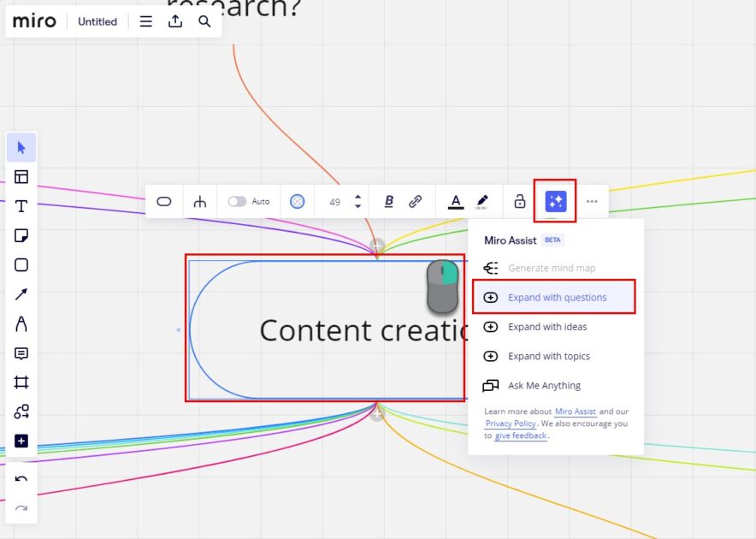Click the Miro Assist sparkle icon
The height and width of the screenshot is (539, 756).
[555, 201]
